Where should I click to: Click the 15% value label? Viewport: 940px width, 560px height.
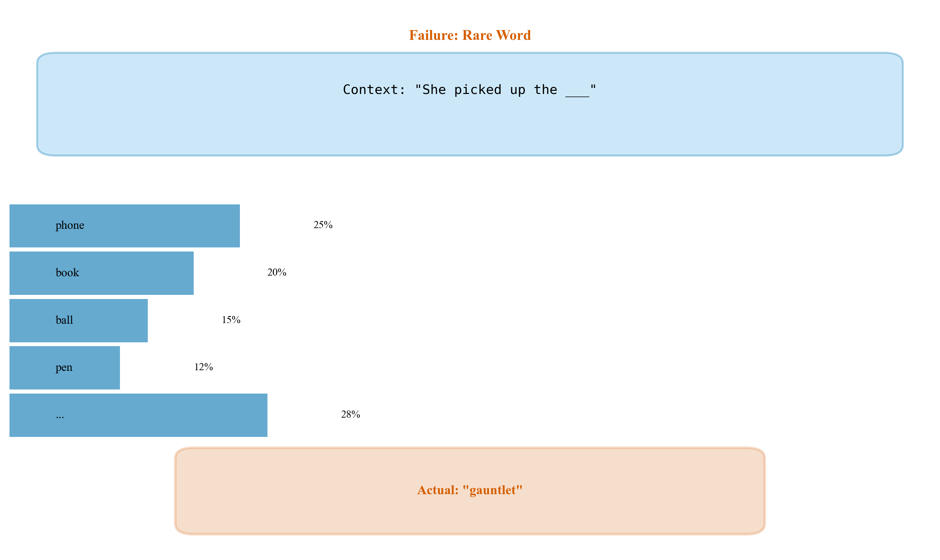[x=231, y=320]
